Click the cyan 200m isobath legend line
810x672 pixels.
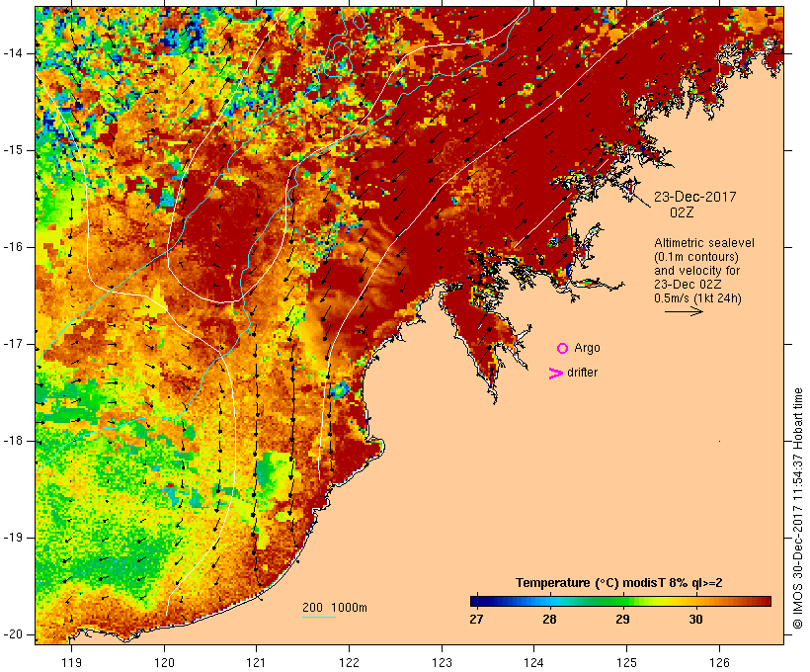pyautogui.click(x=319, y=617)
